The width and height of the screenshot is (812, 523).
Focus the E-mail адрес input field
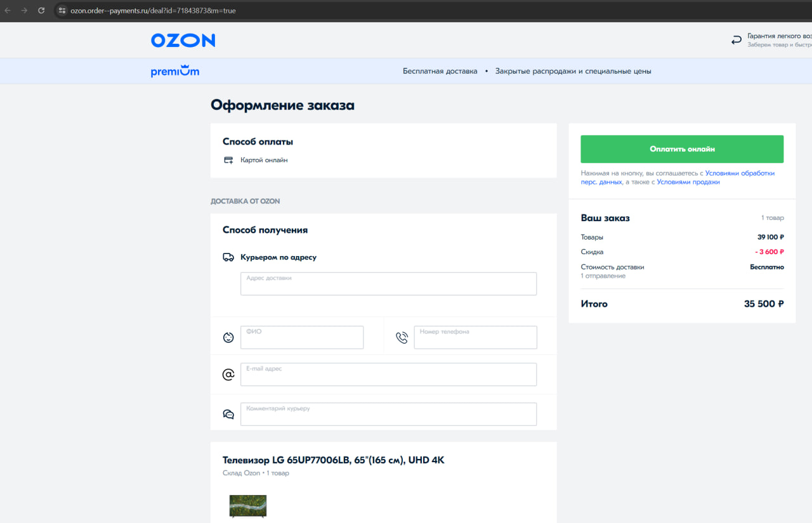coord(388,375)
